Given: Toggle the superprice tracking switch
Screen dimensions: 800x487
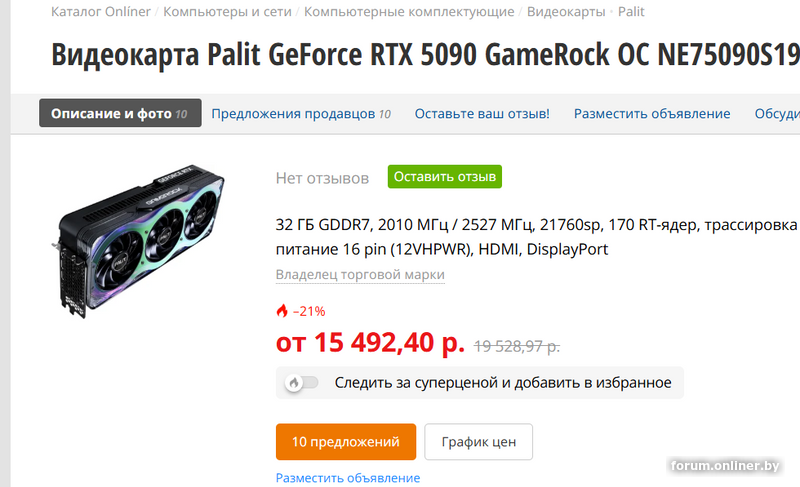Looking at the screenshot, I should [x=302, y=382].
